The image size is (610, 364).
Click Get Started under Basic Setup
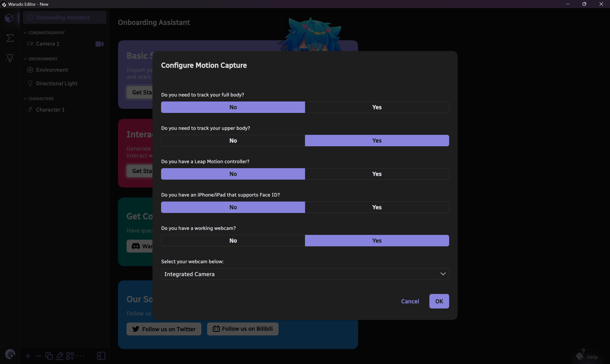point(140,92)
